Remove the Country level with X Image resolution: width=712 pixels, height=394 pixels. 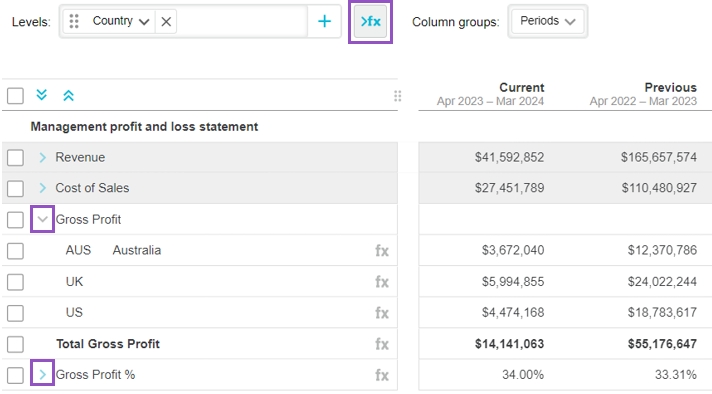coord(166,21)
